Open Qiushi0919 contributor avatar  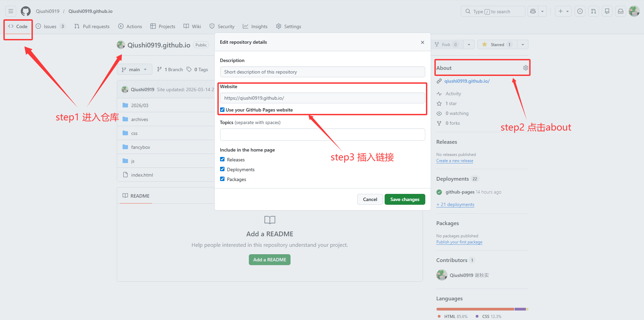tap(442, 275)
